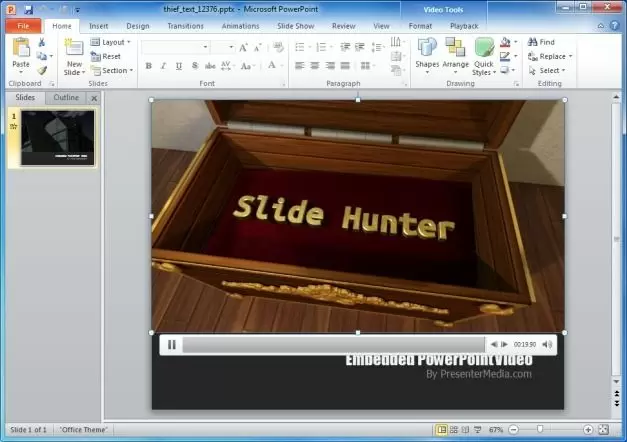Pause the embedded video
The width and height of the screenshot is (627, 442).
point(172,344)
